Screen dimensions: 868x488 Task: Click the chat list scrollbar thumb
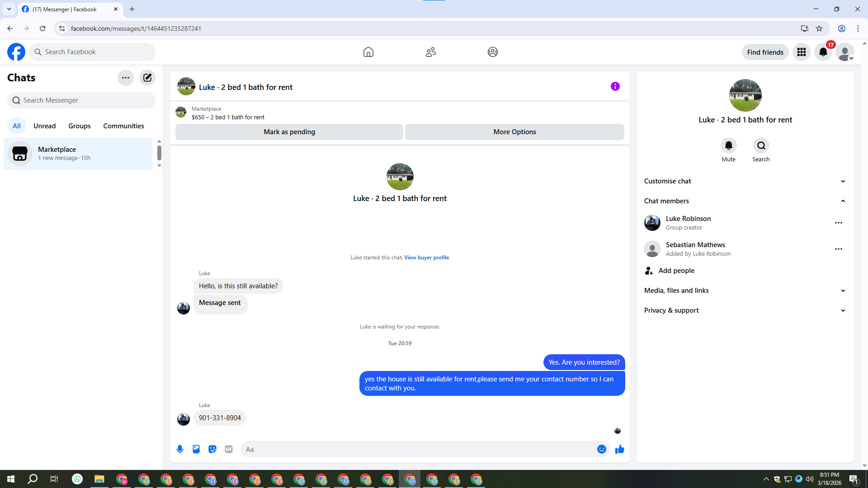159,153
